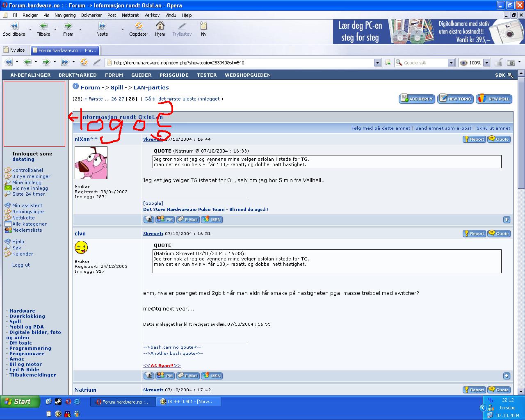Click the Steam icon in quick launch
The image size is (525, 420).
(58, 402)
